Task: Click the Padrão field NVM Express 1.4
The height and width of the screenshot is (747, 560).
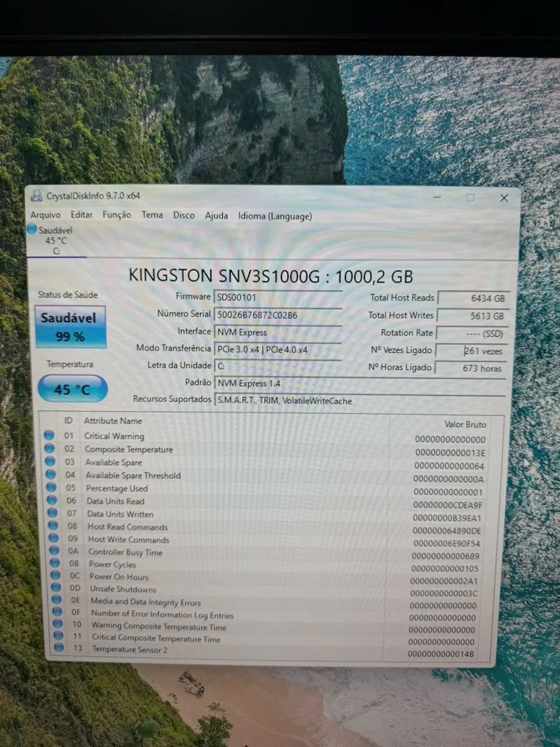Action: tap(360, 383)
